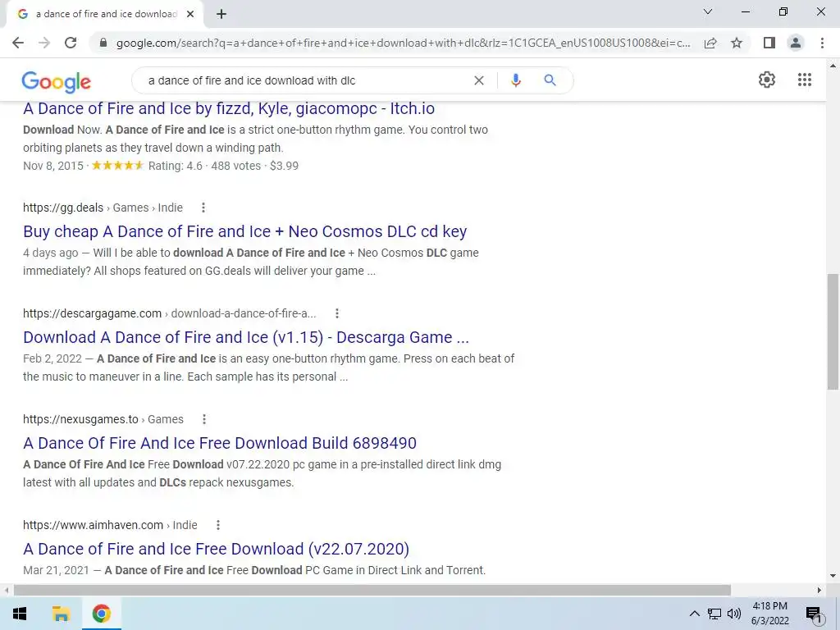Open the Google apps grid
Viewport: 840px width, 630px height.
pyautogui.click(x=804, y=80)
